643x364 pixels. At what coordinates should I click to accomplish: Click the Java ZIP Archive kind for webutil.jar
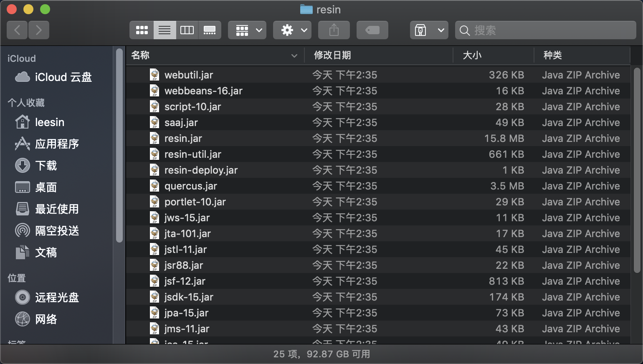pyautogui.click(x=581, y=75)
